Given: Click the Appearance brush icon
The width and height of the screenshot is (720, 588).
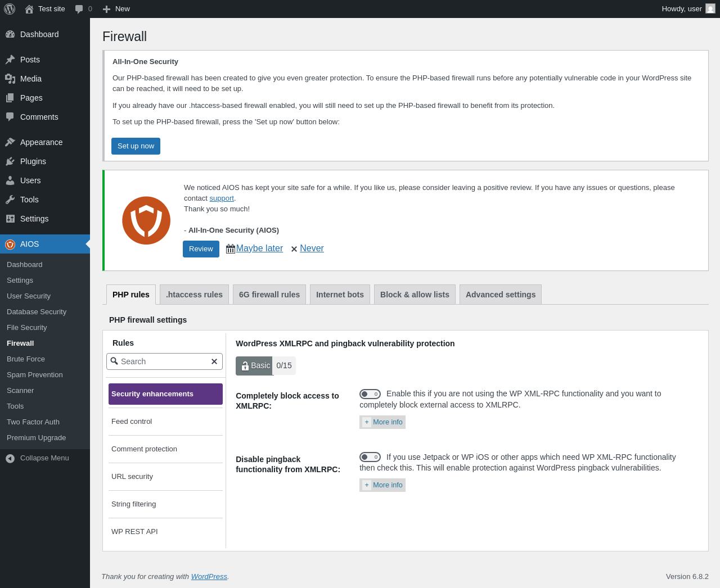Looking at the screenshot, I should (10, 142).
